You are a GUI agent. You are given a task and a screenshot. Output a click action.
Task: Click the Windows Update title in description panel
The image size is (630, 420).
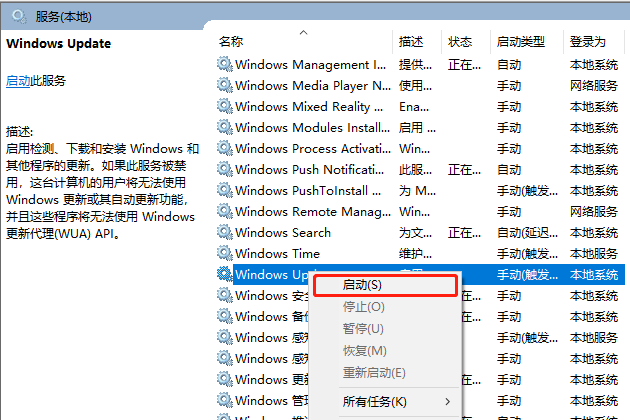(59, 43)
